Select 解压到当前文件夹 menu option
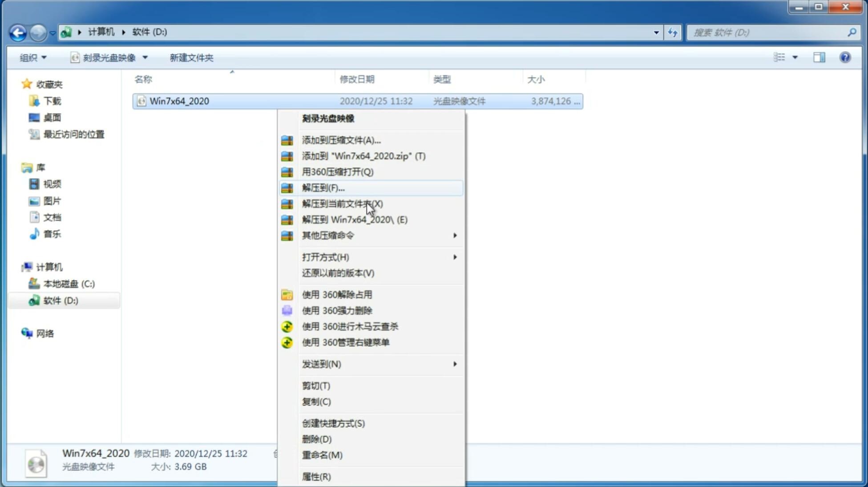 click(x=342, y=203)
